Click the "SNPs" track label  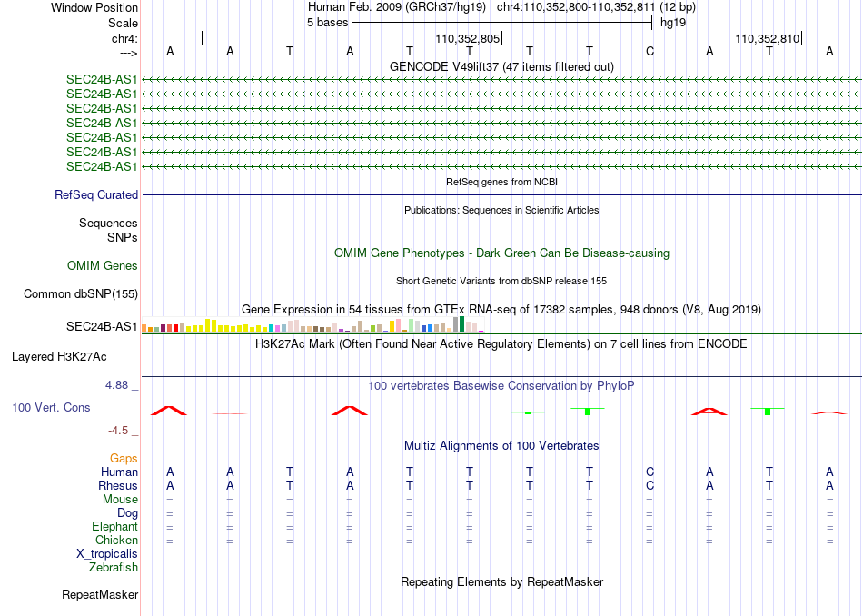pos(123,237)
